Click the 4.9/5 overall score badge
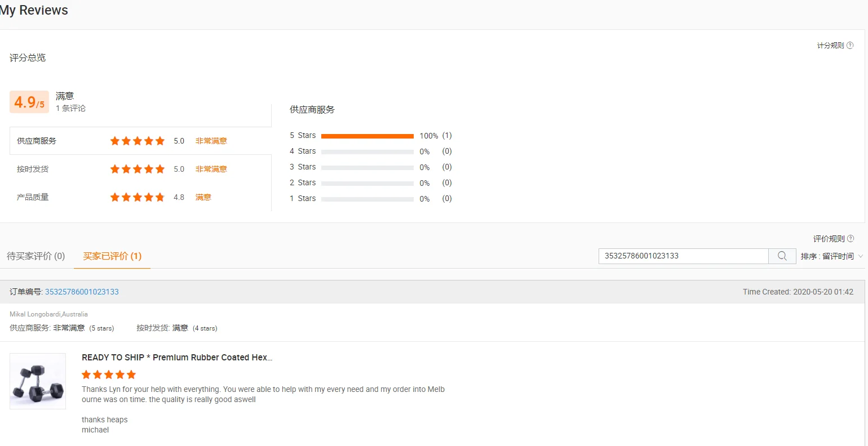This screenshot has height=446, width=868. pyautogui.click(x=29, y=102)
